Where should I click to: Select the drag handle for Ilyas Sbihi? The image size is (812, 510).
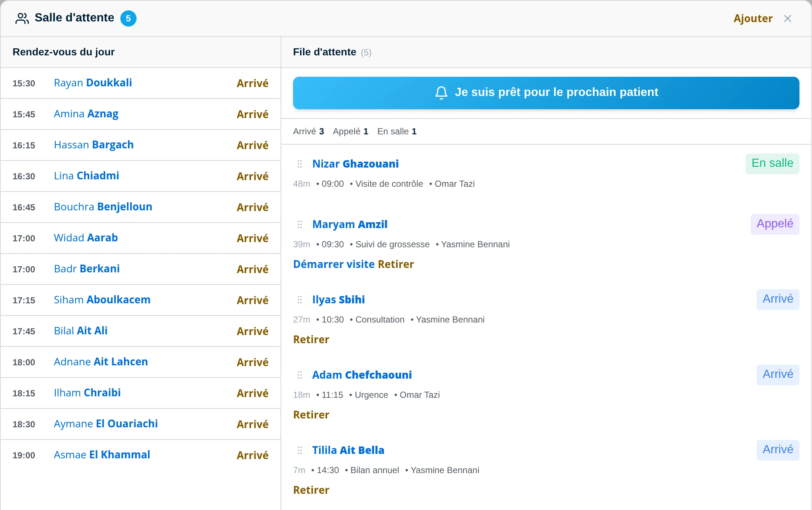(300, 300)
